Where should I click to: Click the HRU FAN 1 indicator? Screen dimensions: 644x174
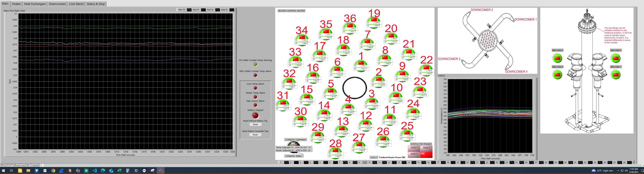616,75
